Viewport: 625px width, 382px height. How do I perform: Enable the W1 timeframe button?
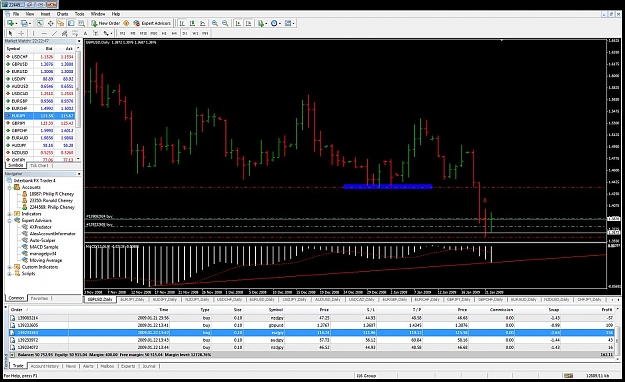click(195, 33)
